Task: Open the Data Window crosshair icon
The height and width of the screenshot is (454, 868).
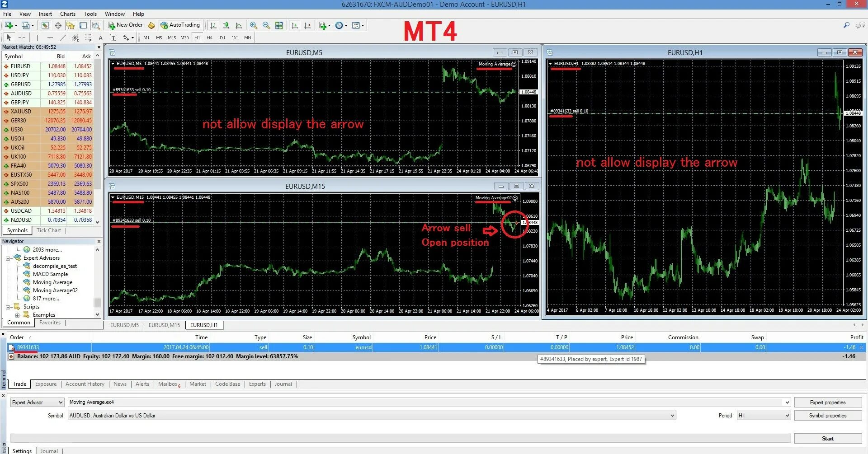Action: [58, 25]
